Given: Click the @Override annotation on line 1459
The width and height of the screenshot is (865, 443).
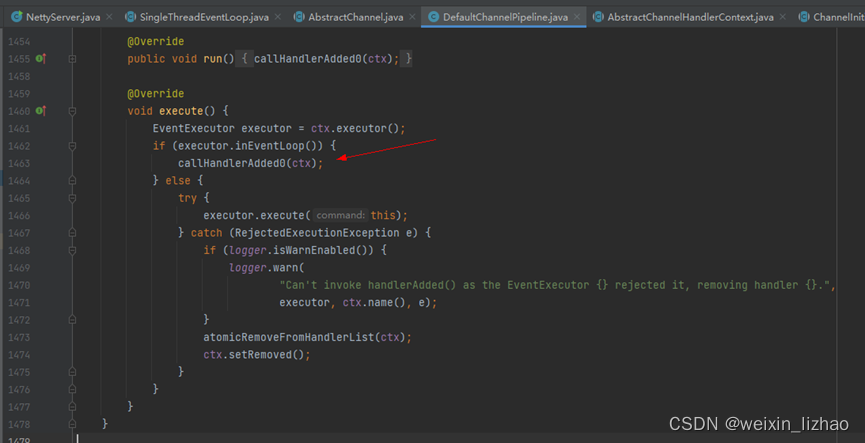Looking at the screenshot, I should pyautogui.click(x=156, y=94).
